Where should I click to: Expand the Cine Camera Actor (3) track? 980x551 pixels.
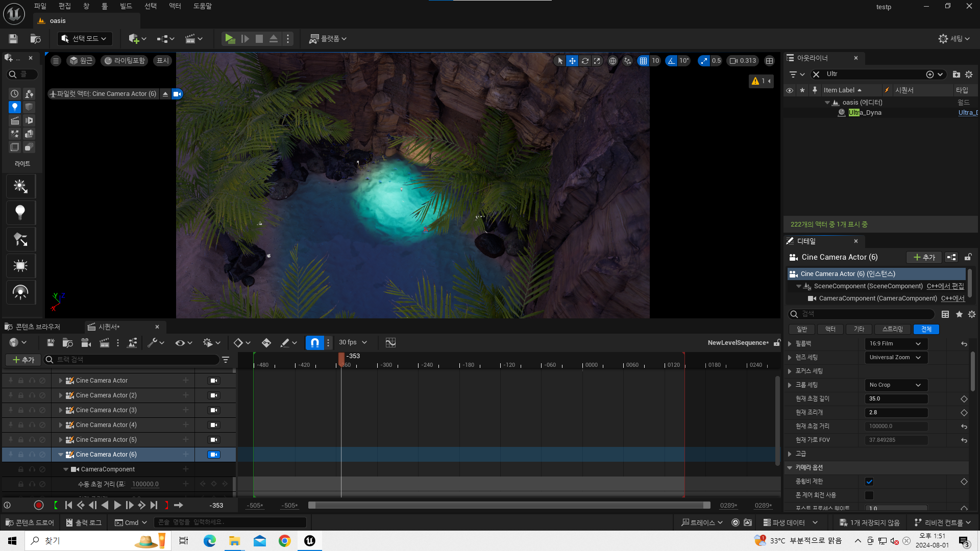(x=61, y=410)
